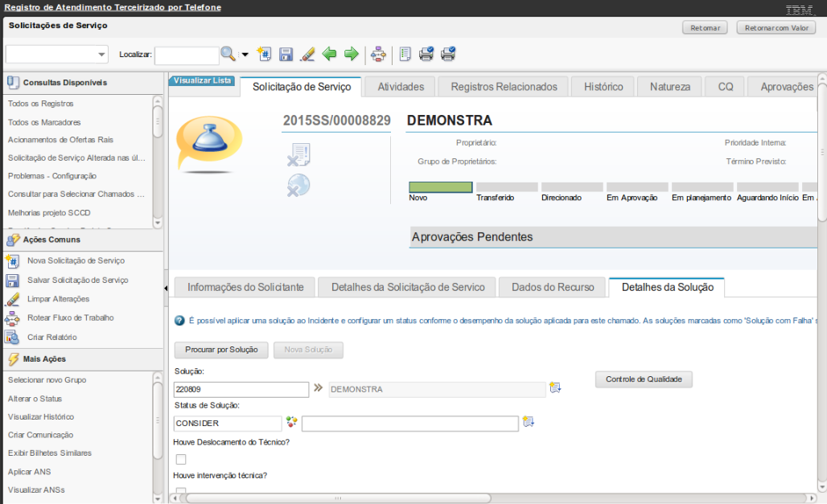Click the save floppy disk toolbar icon
The width and height of the screenshot is (827, 504).
pos(286,54)
